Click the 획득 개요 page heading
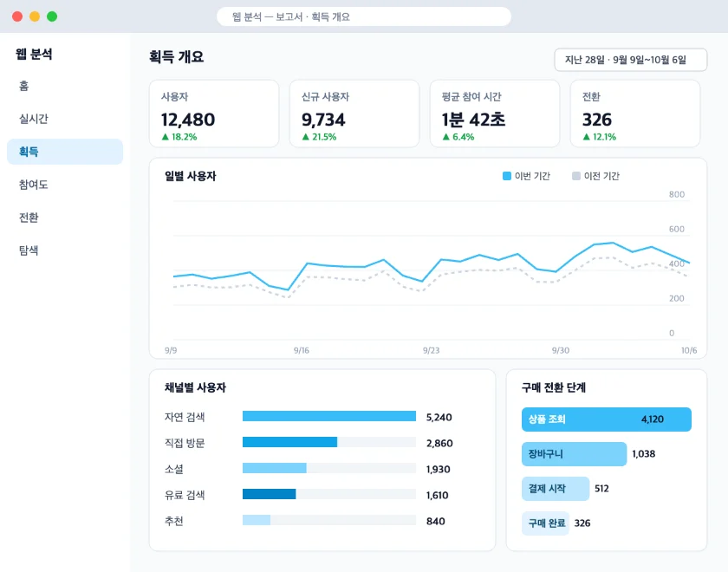The height and width of the screenshot is (572, 728). coord(177,56)
